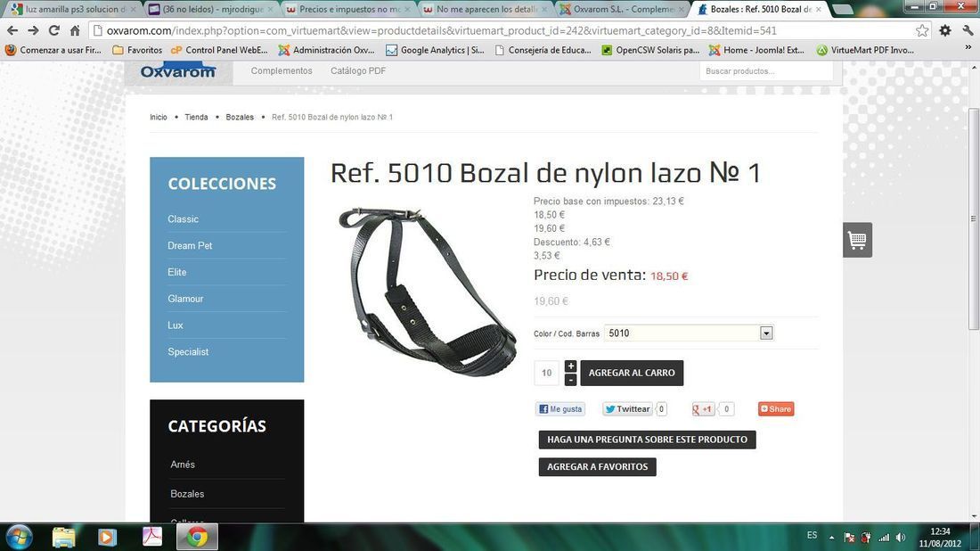Click Google +1 button

tap(703, 409)
